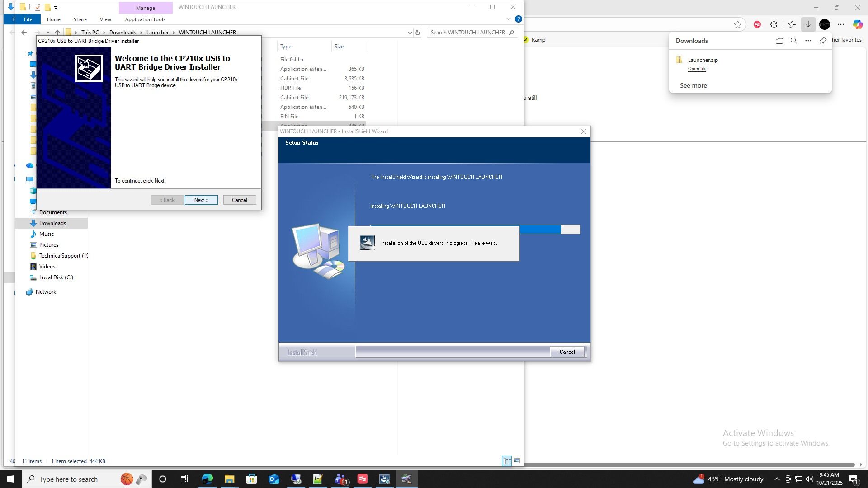Open downloads folder icon in Downloads panel

point(779,41)
